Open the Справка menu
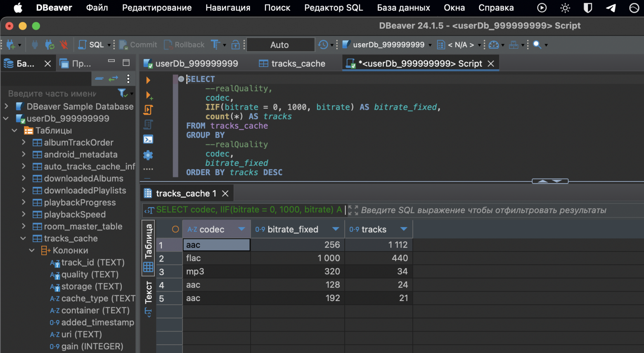This screenshot has width=644, height=353. point(496,8)
